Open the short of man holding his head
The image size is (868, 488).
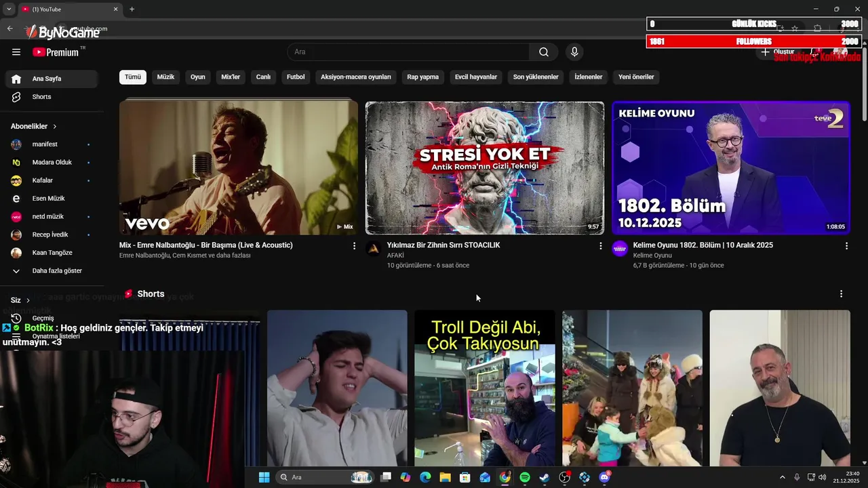tap(337, 388)
